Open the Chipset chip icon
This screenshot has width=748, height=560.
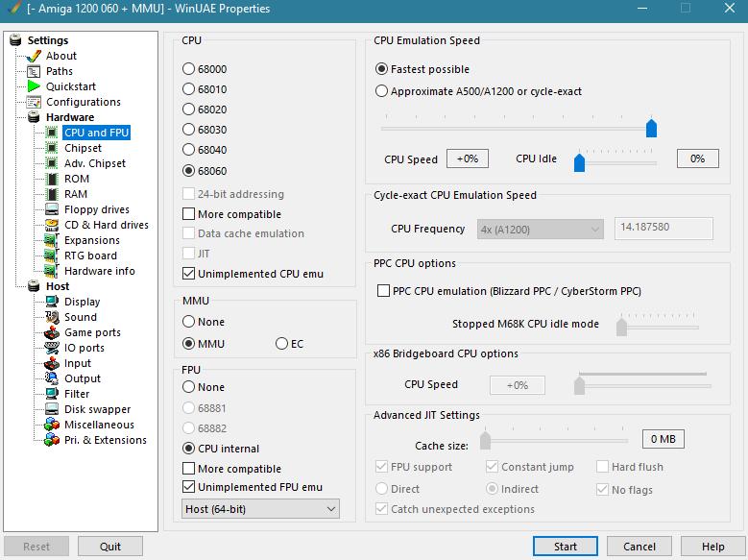[52, 148]
